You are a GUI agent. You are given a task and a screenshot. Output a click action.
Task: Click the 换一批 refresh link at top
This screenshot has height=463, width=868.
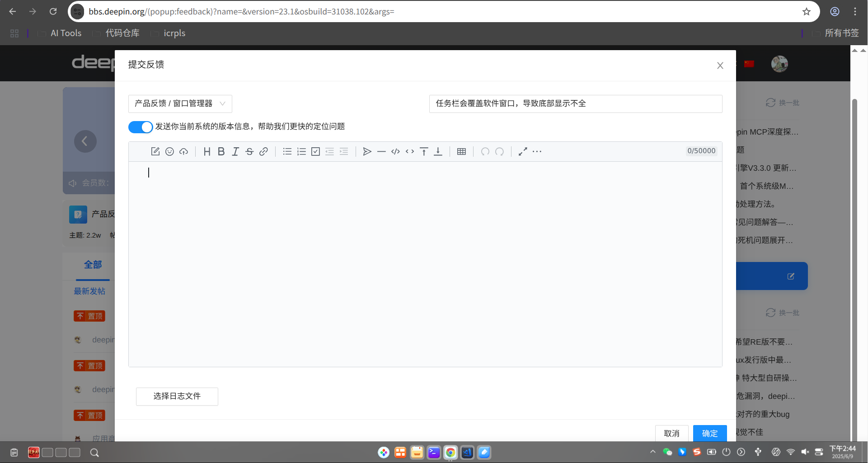coord(783,103)
